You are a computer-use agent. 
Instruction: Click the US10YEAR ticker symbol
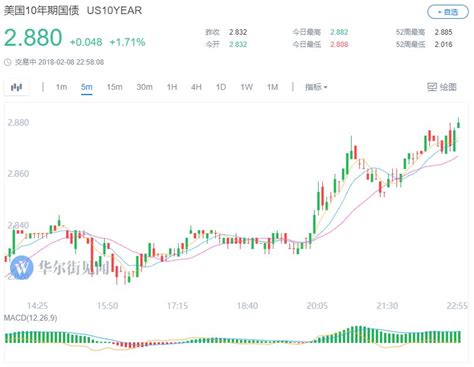[x=114, y=10]
